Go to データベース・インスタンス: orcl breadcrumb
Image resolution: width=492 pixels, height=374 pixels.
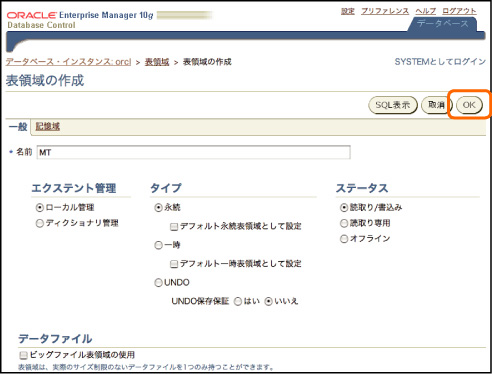(68, 62)
